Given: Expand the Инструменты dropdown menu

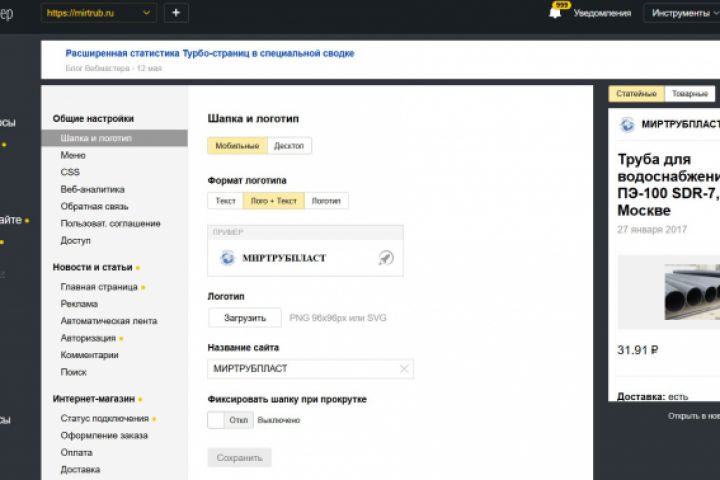Looking at the screenshot, I should 682,13.
